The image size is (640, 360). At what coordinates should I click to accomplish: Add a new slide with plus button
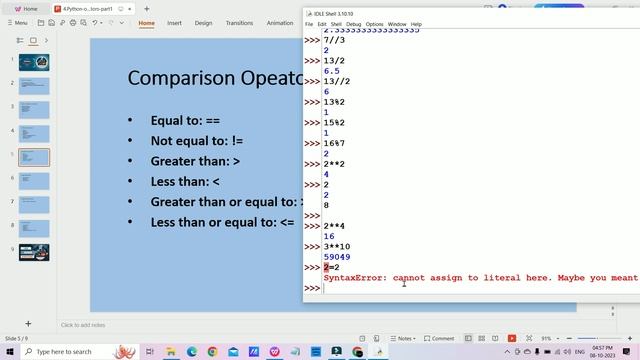coord(28,324)
